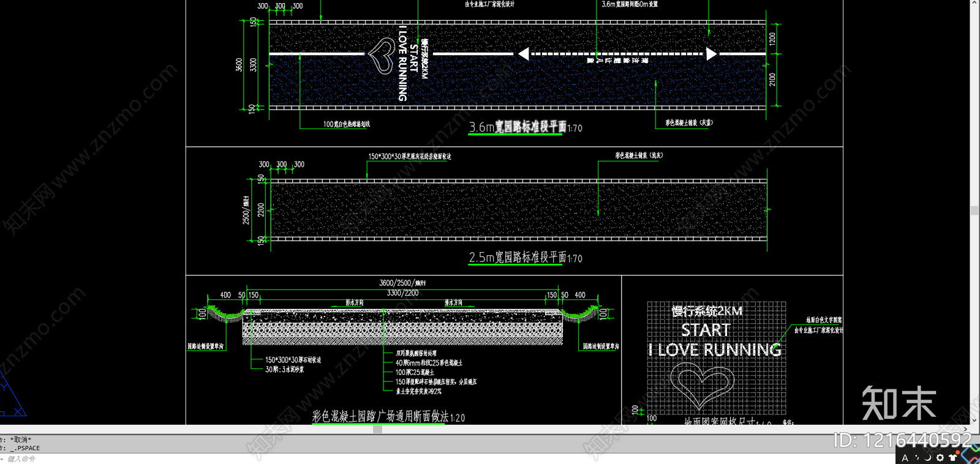This screenshot has height=464, width=980.
Task: Click the vertical scrollbar up arrow
Action: pyautogui.click(x=974, y=4)
